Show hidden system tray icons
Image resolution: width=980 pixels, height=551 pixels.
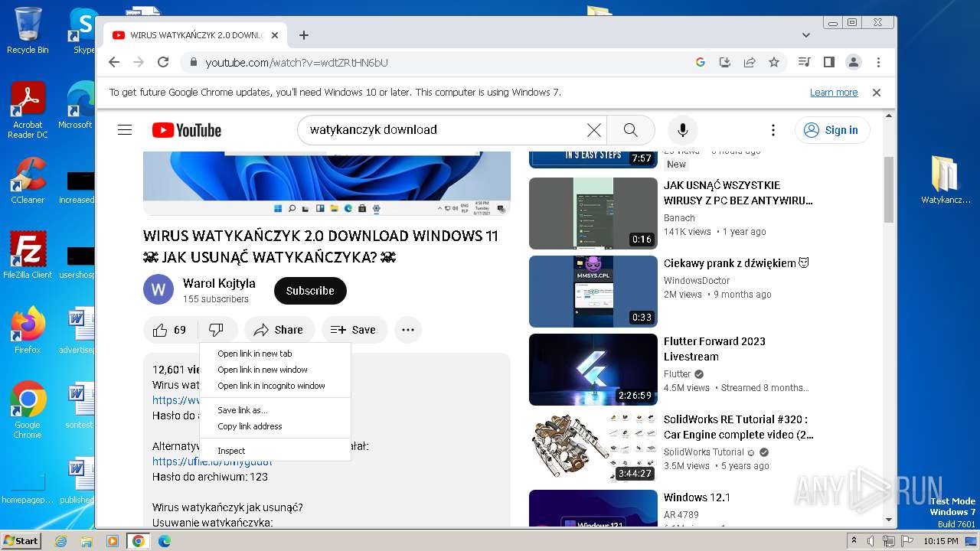(854, 541)
